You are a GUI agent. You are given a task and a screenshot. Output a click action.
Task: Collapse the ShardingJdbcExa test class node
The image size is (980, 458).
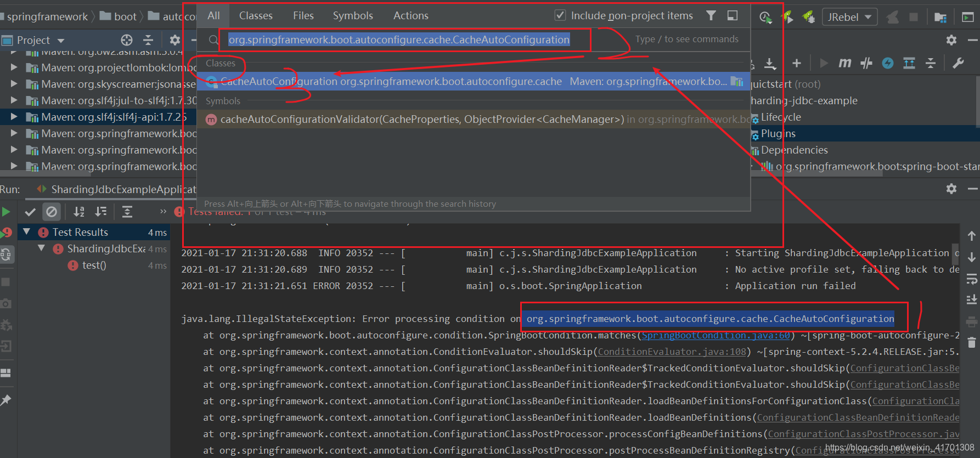[41, 248]
